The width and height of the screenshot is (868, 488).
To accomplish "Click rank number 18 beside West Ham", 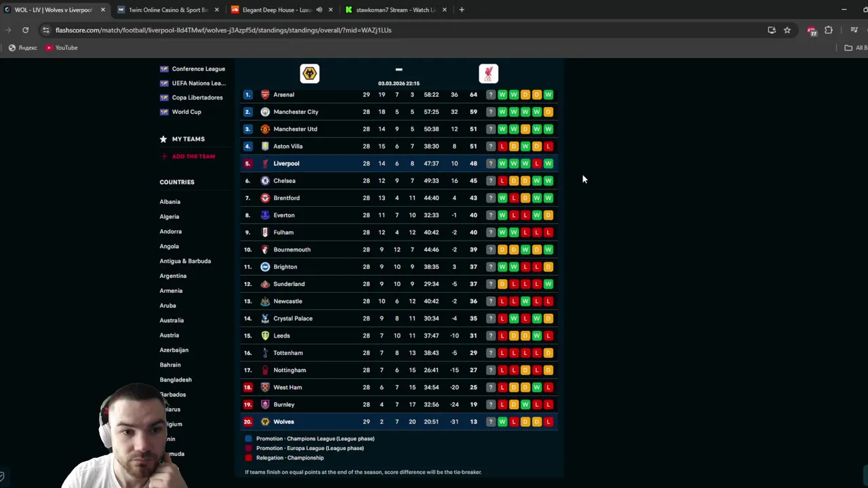I will [248, 388].
